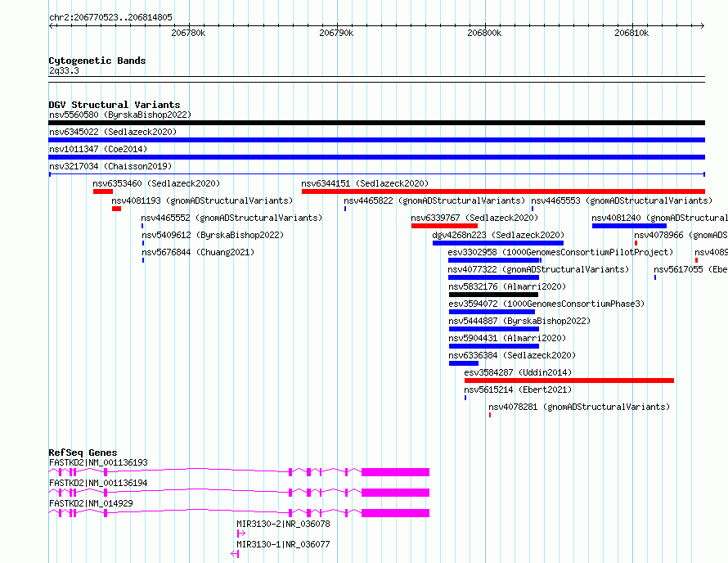Select MIR3130-2 right-pointing arrow glyph
Viewport: 728px width, 563px height.
click(241, 534)
